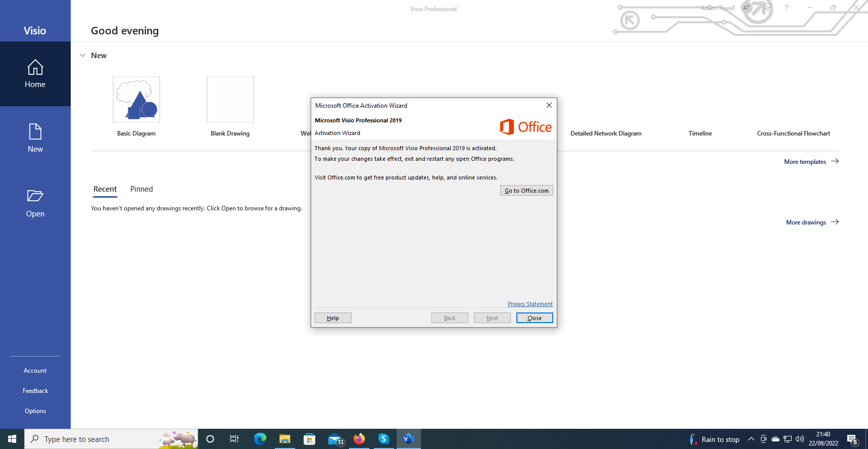Open OneDrive cloud tray icon
The image size is (868, 449).
click(776, 439)
